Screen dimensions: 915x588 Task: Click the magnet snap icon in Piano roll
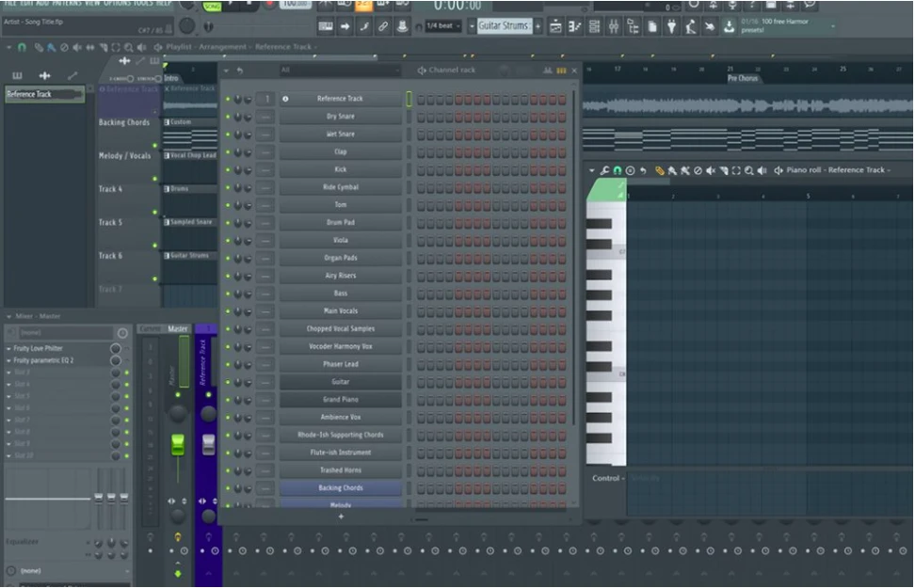pyautogui.click(x=618, y=170)
